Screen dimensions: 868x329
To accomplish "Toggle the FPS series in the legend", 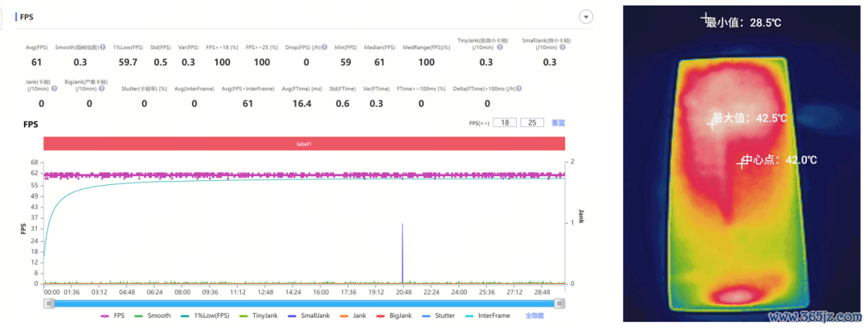I will 113,315.
